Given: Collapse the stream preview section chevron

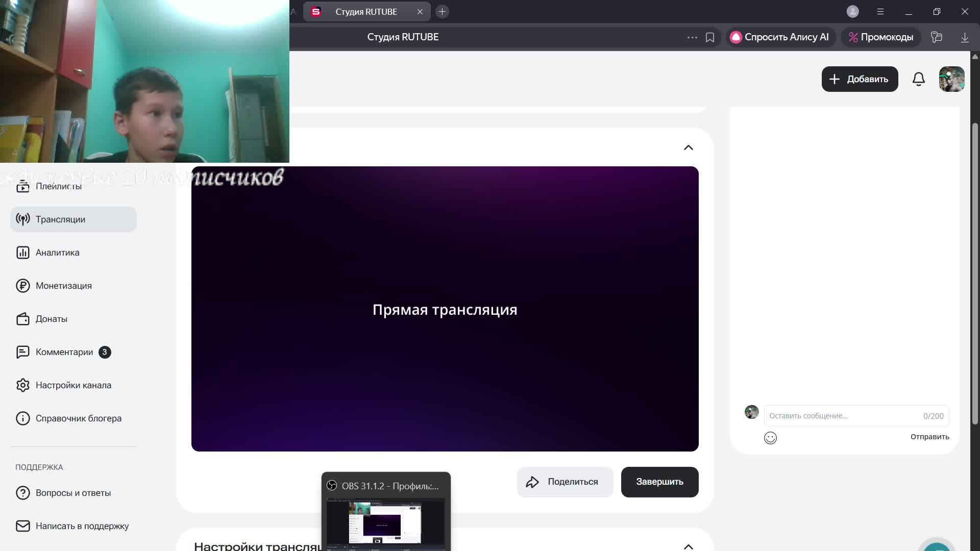Looking at the screenshot, I should pos(688,147).
